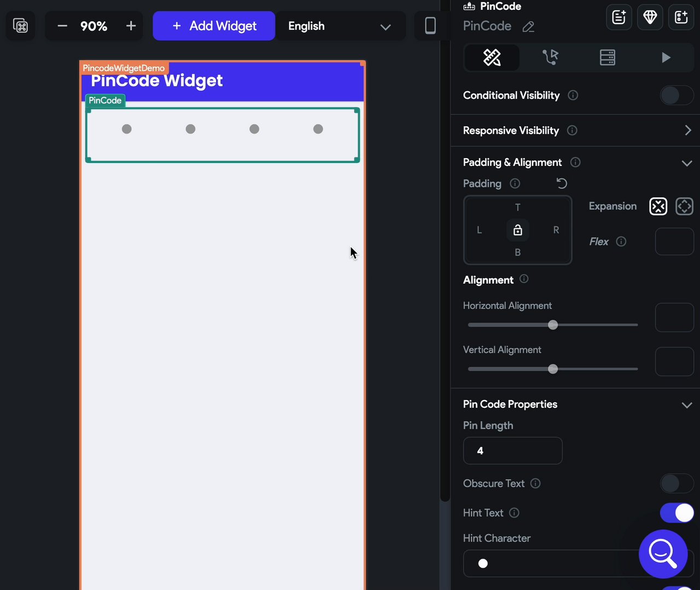700x590 pixels.
Task: Open the English language dropdown
Action: point(340,26)
